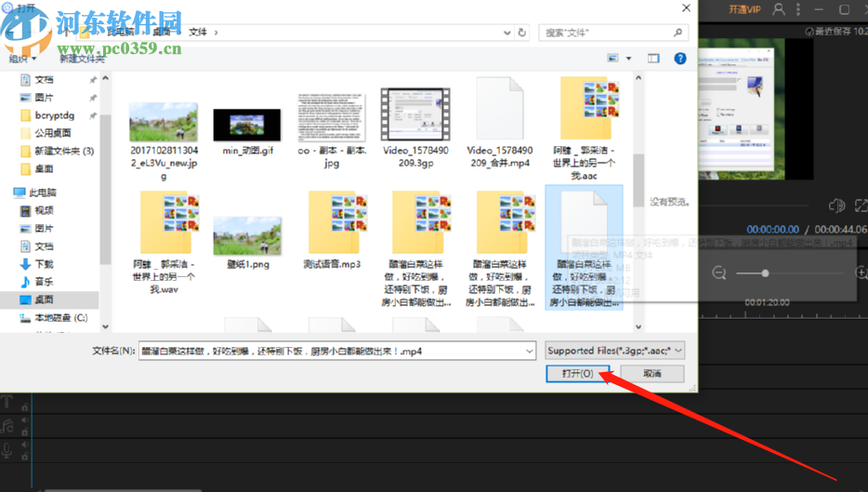The height and width of the screenshot is (492, 868).
Task: Open user account icon in editor
Action: pos(779,9)
